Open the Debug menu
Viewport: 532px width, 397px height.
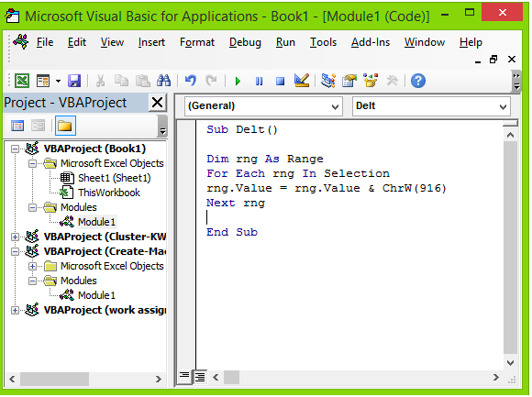245,42
